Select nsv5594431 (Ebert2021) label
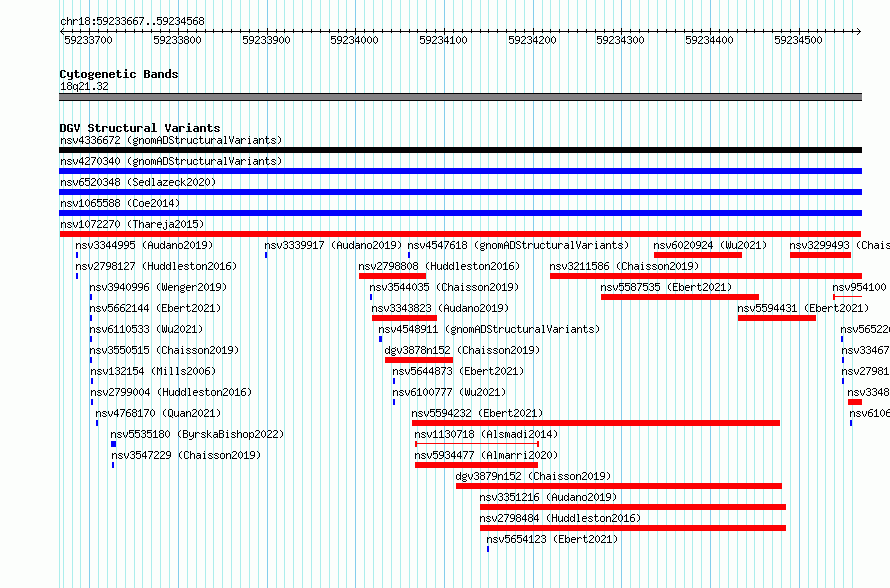Screen dimensions: 890x588 click(x=803, y=308)
